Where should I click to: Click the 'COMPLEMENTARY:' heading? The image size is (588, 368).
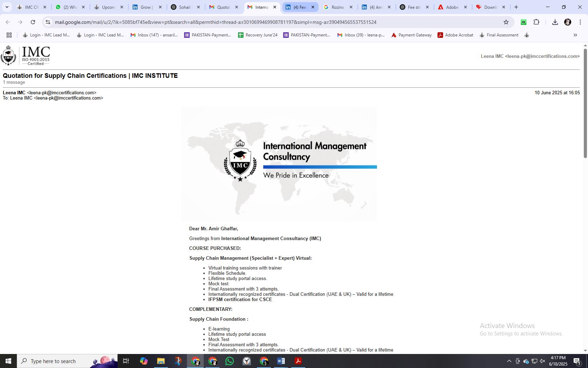coord(211,309)
